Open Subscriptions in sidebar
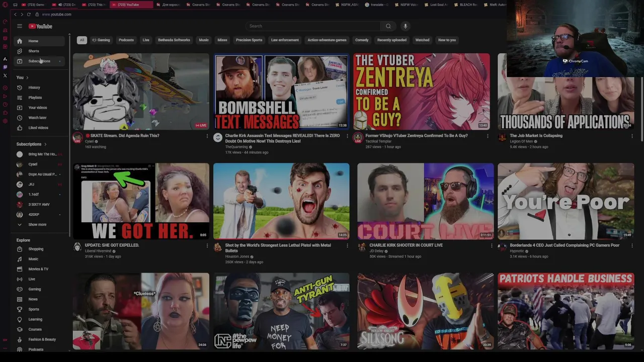Image resolution: width=644 pixels, height=362 pixels. point(40,61)
